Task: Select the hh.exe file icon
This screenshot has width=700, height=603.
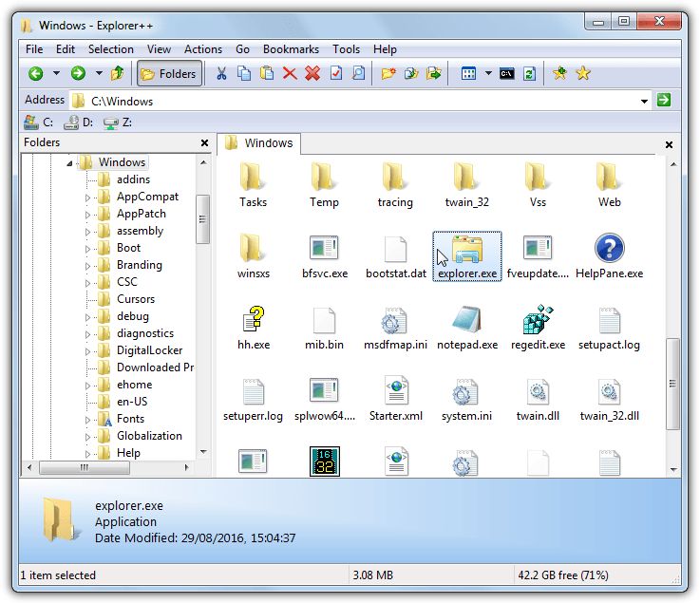Action: (254, 320)
